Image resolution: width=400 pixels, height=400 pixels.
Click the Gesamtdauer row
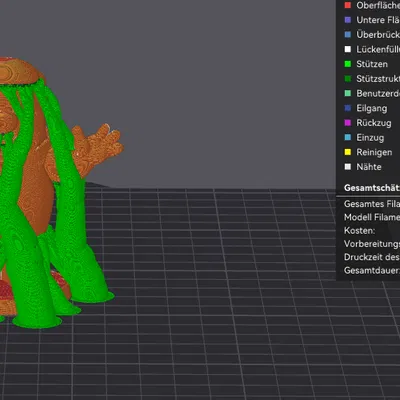pyautogui.click(x=372, y=270)
